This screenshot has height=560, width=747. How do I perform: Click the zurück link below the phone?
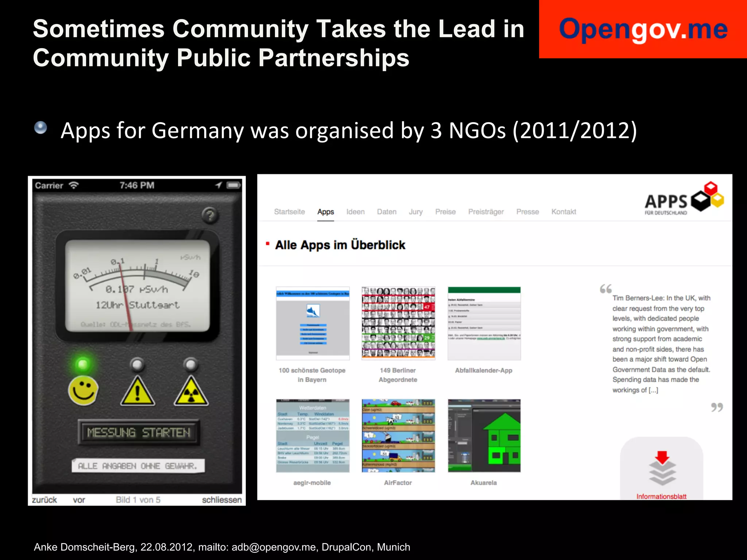(x=44, y=500)
